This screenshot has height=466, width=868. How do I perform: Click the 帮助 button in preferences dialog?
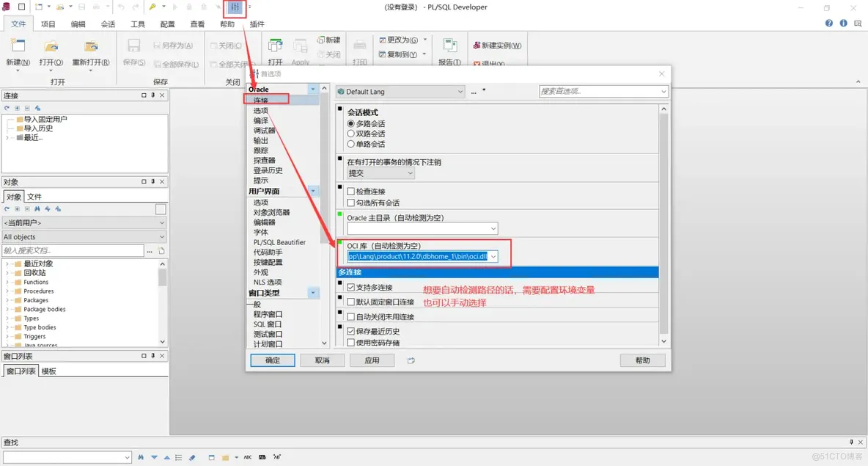click(x=643, y=360)
